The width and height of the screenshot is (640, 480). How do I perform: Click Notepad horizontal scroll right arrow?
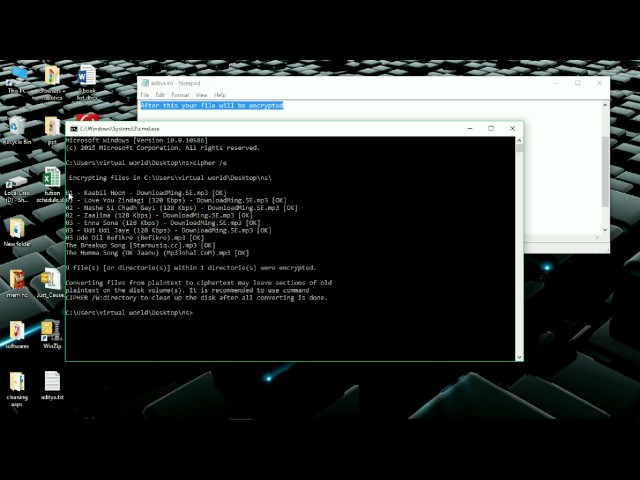pos(598,238)
